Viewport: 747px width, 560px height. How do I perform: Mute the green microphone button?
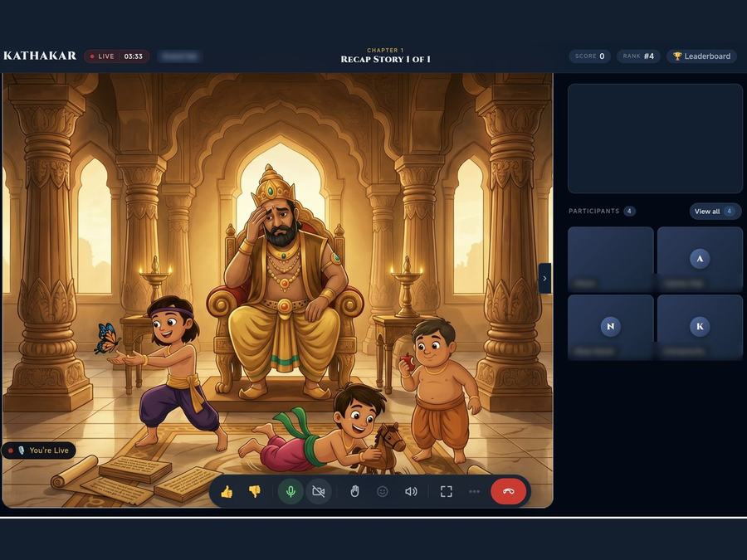[x=290, y=491]
